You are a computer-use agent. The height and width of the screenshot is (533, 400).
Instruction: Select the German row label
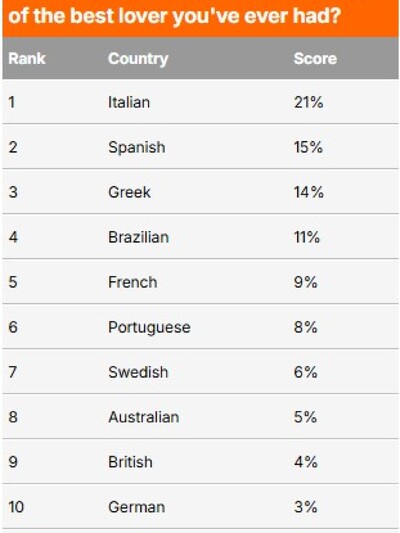(137, 507)
